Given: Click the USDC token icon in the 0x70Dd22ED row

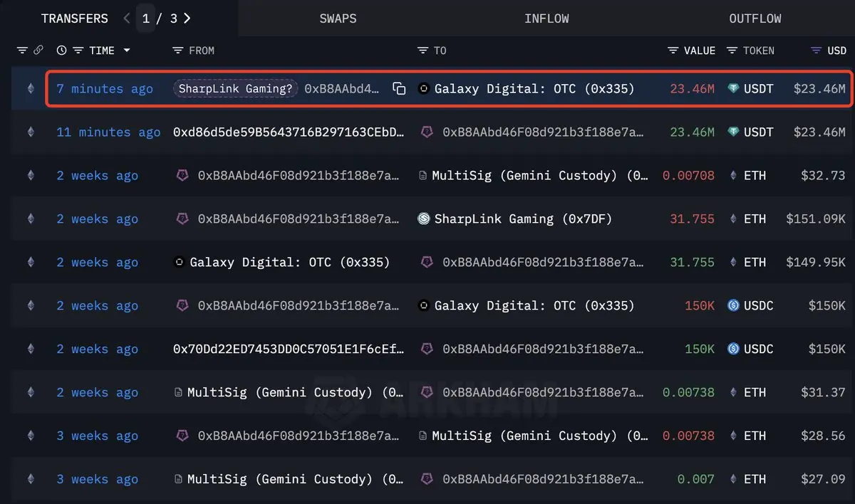Looking at the screenshot, I should click(x=733, y=350).
